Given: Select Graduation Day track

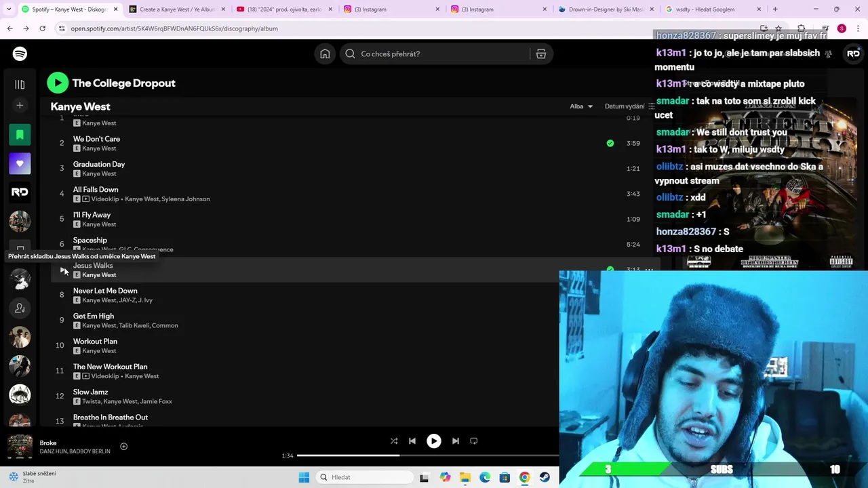Looking at the screenshot, I should (99, 164).
